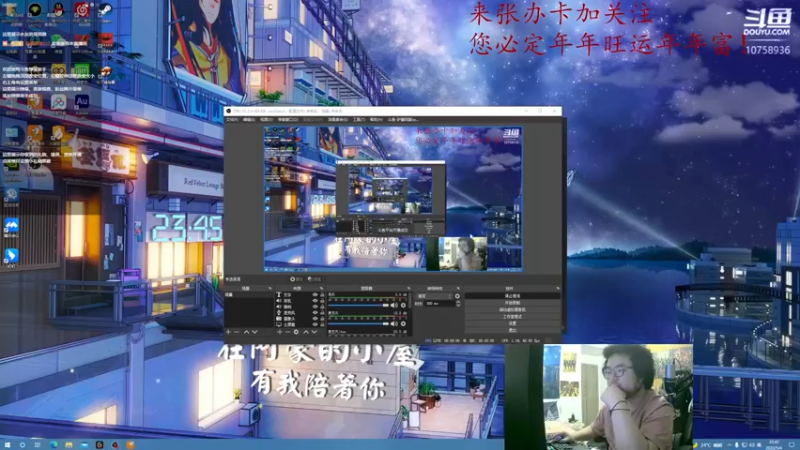Add a new source with the plus icon

pyautogui.click(x=280, y=332)
